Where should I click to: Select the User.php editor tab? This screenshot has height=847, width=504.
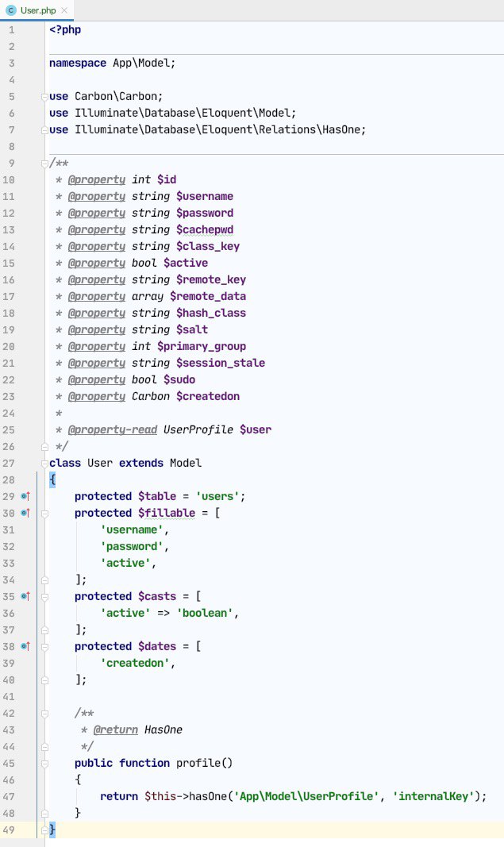pos(37,10)
